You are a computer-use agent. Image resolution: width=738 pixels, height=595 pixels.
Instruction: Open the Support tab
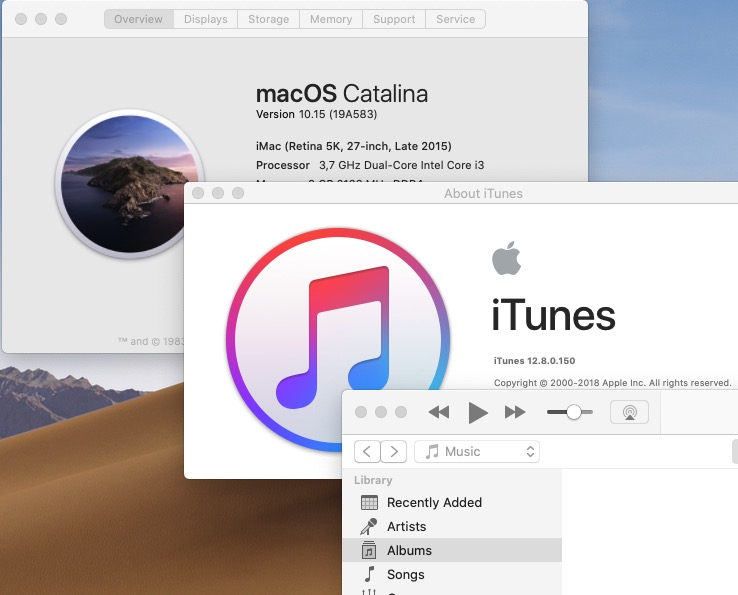(394, 19)
